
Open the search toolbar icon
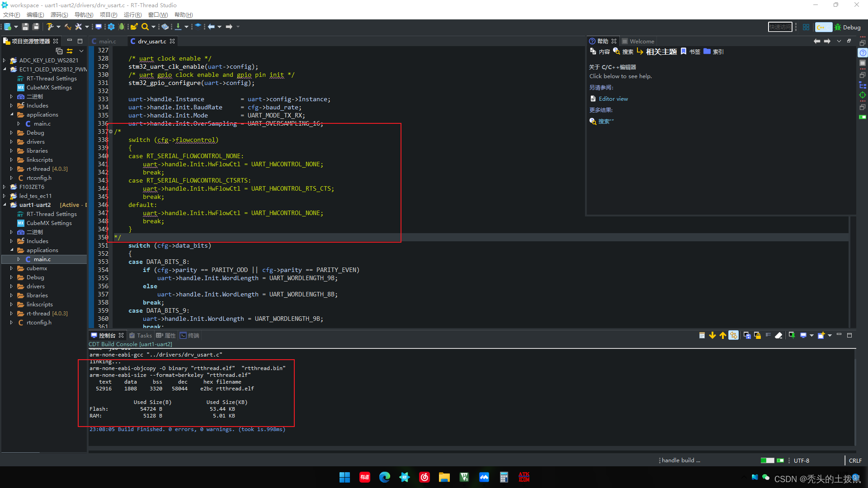click(x=145, y=27)
